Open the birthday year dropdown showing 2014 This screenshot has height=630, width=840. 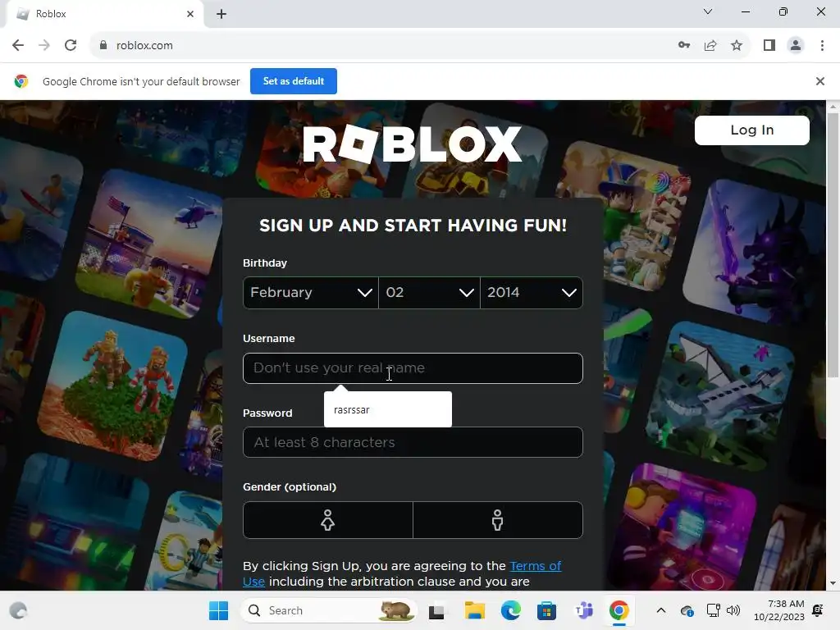tap(532, 293)
